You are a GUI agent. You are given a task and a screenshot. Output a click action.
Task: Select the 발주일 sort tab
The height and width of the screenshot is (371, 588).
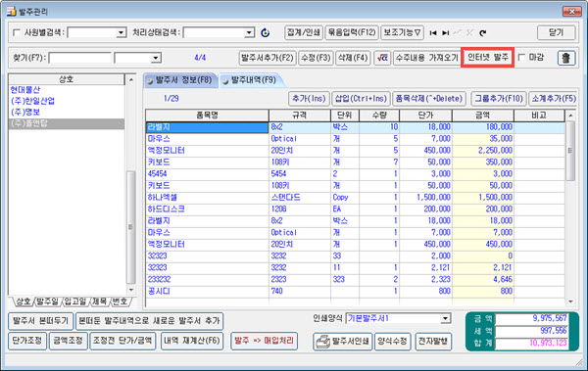47,301
